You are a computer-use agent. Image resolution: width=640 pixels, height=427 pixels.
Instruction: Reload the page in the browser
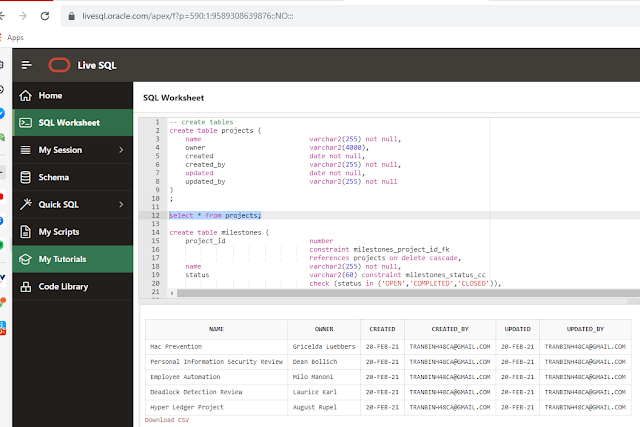pos(45,16)
